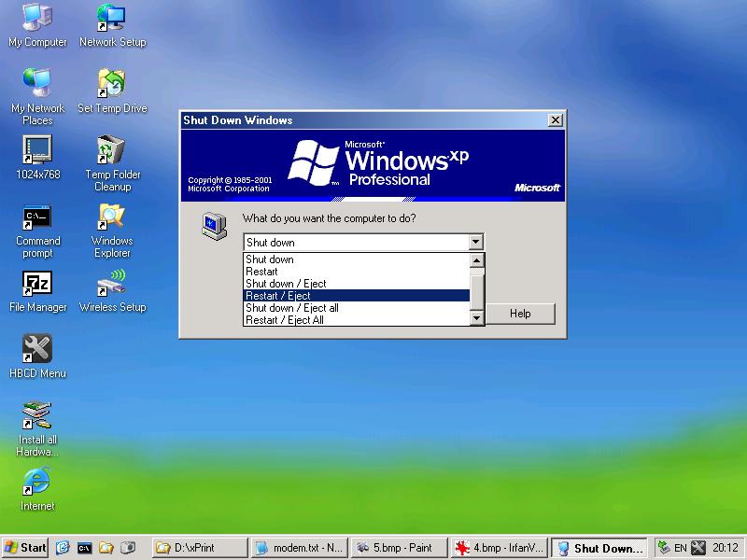
Task: Click the EN language indicator
Action: coord(680,548)
